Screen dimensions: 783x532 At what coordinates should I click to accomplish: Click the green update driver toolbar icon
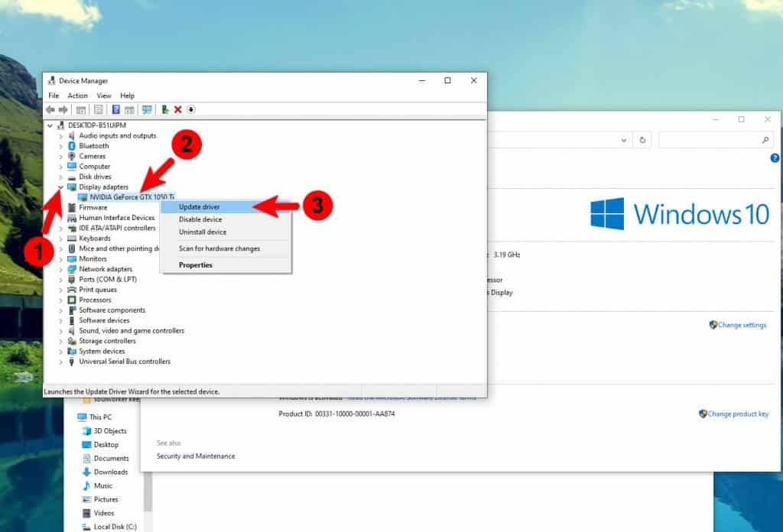[x=165, y=110]
